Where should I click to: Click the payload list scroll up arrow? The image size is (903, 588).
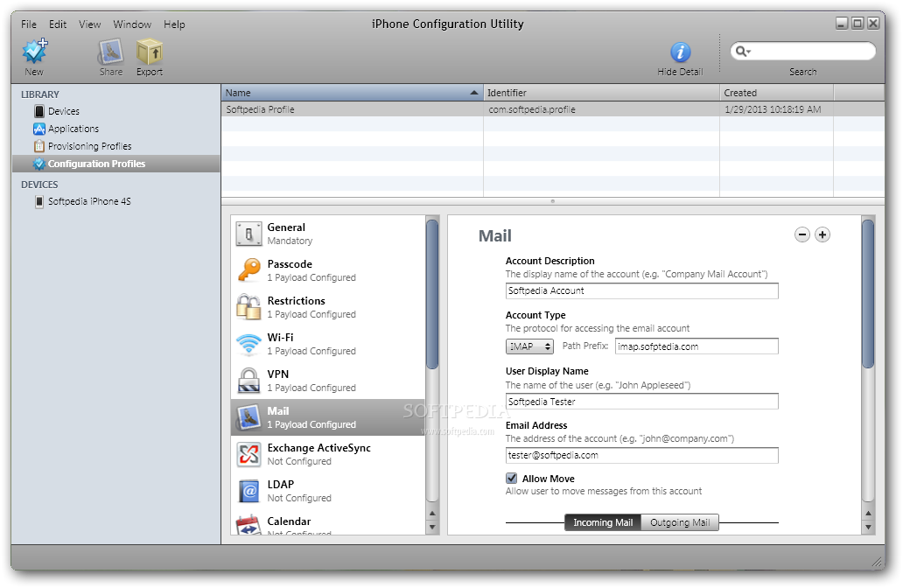click(x=432, y=513)
